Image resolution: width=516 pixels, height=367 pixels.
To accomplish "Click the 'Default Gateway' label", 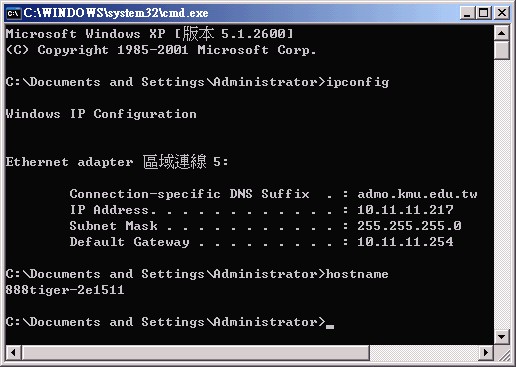I will pos(129,242).
